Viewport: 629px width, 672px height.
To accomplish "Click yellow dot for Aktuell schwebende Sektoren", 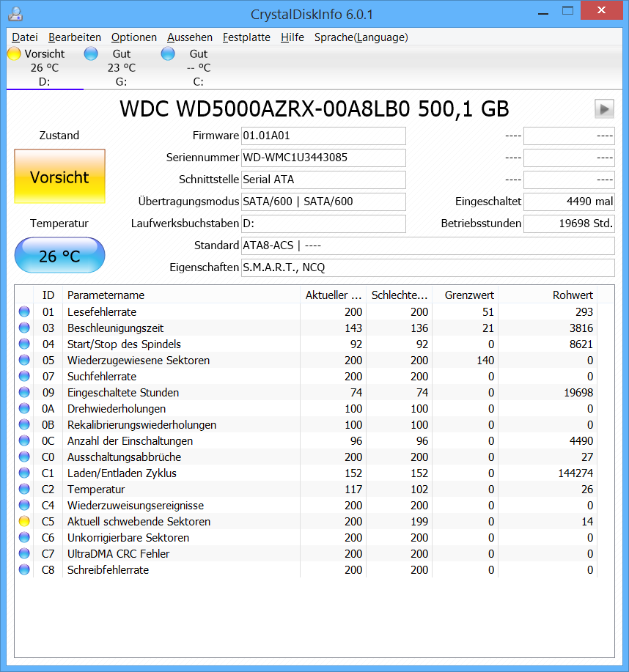I will pos(24,521).
